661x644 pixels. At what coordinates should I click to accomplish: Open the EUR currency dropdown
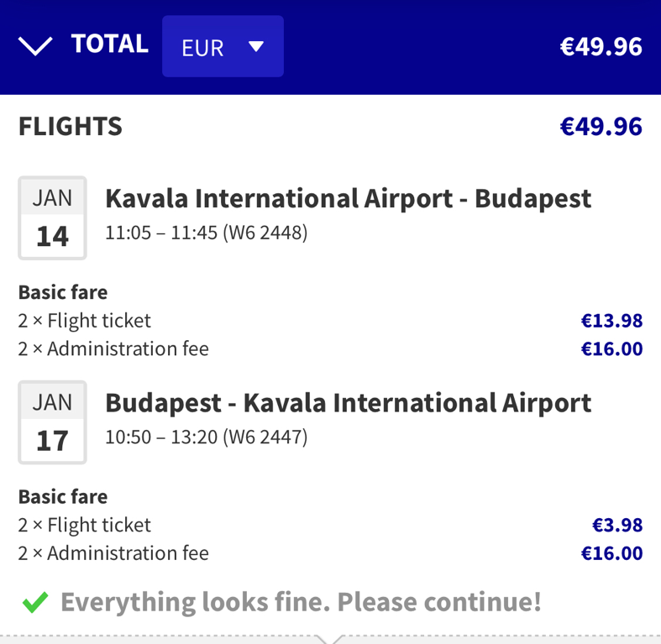pos(223,47)
